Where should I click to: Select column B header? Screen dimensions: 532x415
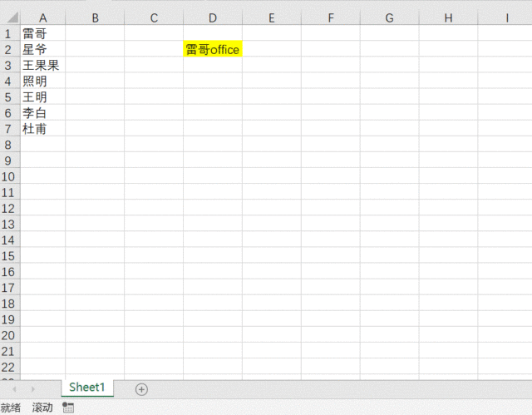(95, 17)
